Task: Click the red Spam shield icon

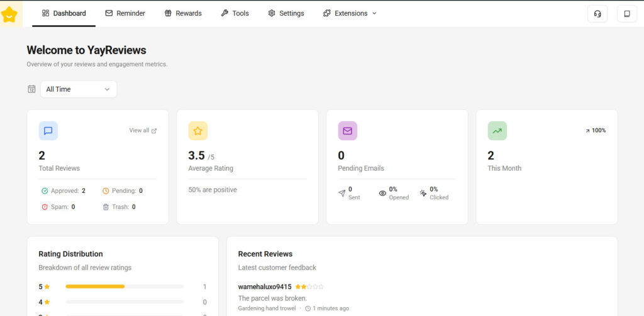Action: tap(45, 207)
